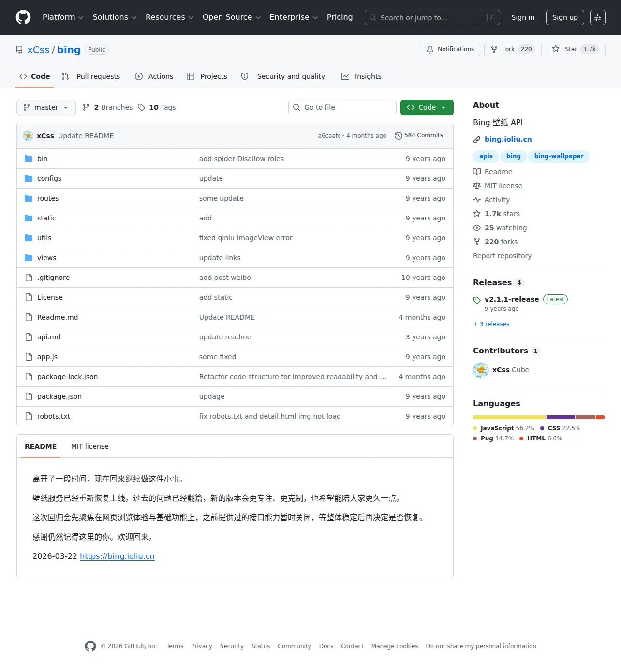Click the Notifications button

pyautogui.click(x=450, y=49)
